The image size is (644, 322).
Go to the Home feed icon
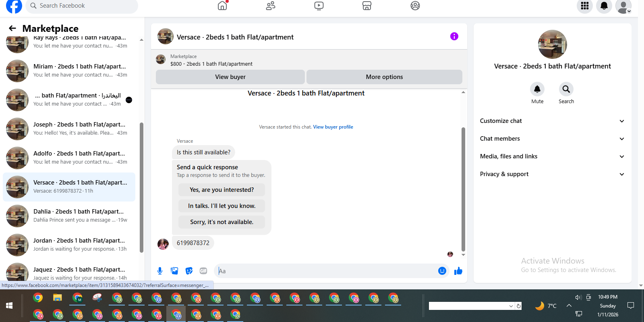click(x=222, y=6)
